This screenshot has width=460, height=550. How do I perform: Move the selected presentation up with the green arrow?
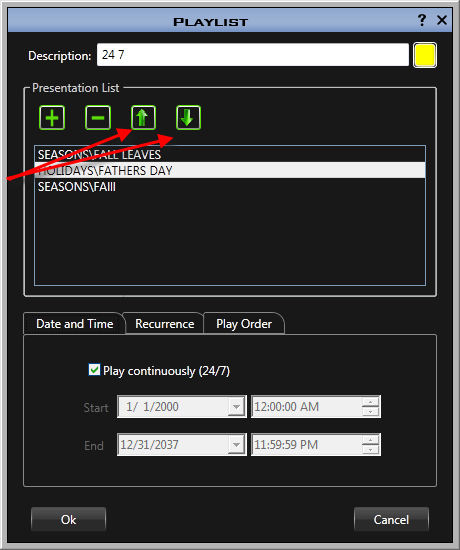click(143, 118)
